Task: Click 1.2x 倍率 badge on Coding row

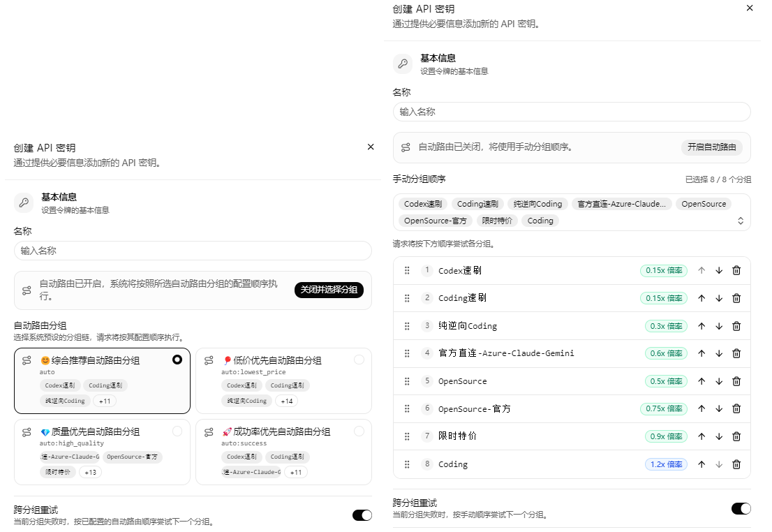Action: click(x=666, y=464)
